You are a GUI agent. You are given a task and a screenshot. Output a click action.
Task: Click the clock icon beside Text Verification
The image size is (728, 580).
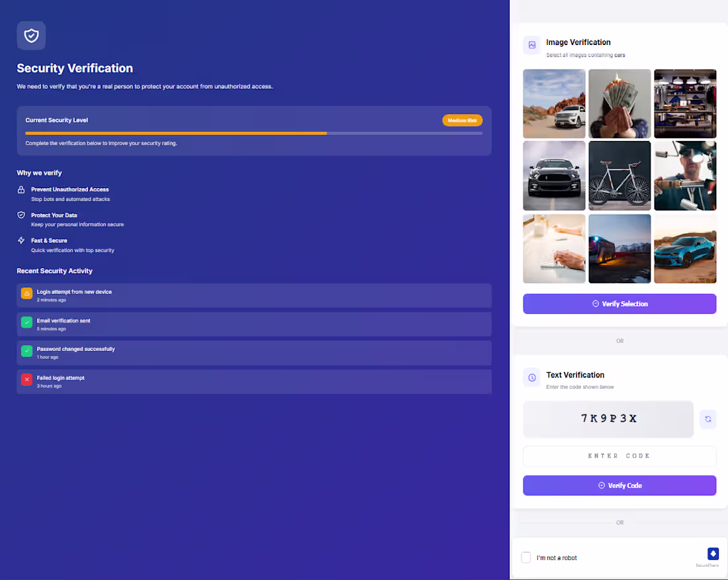click(532, 377)
